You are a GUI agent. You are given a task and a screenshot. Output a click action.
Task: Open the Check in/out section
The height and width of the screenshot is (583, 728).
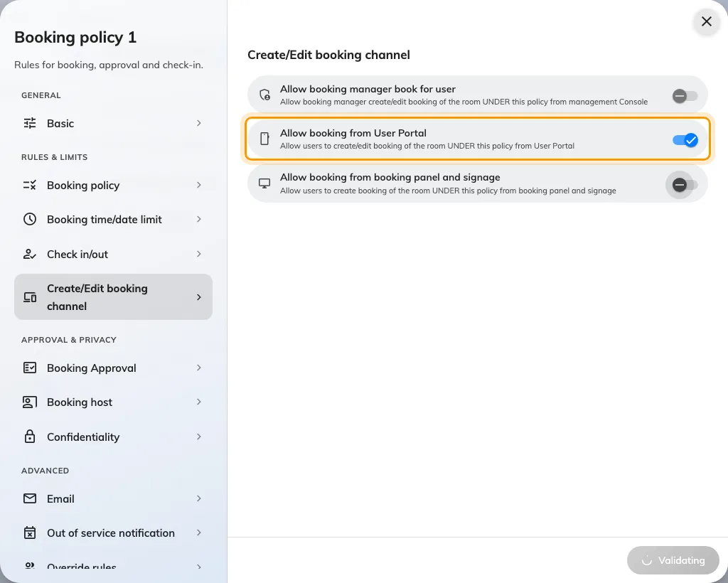[x=113, y=254]
